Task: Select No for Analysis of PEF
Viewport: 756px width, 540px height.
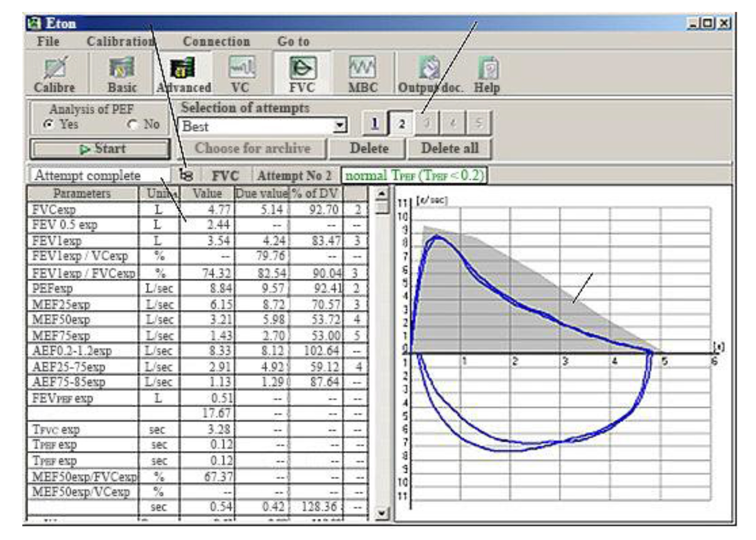Action: (x=132, y=125)
